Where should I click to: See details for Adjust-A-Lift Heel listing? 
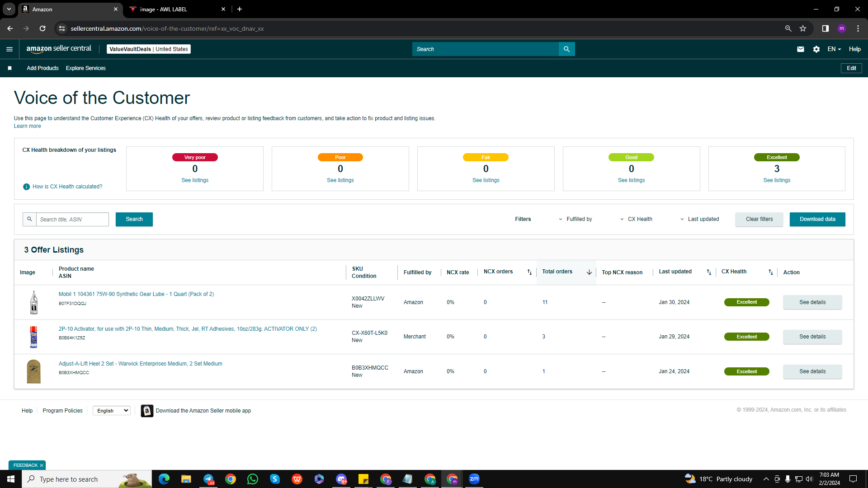click(812, 371)
